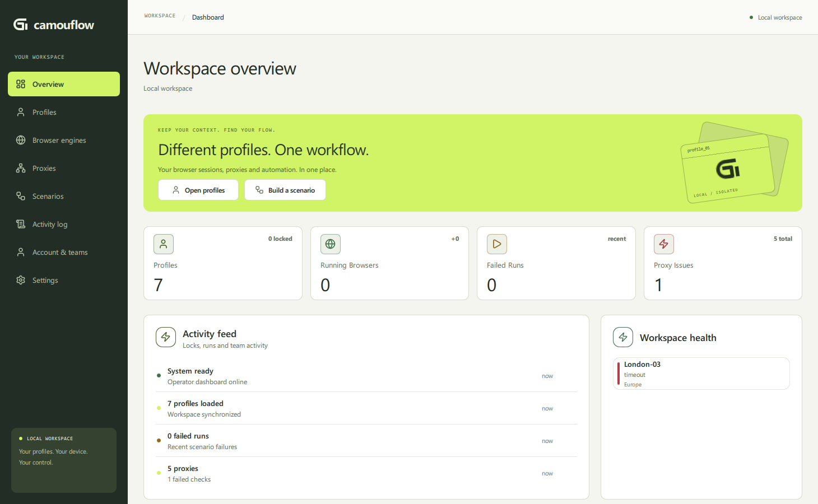
Task: Click the Dashboard breadcrumb
Action: pos(208,17)
